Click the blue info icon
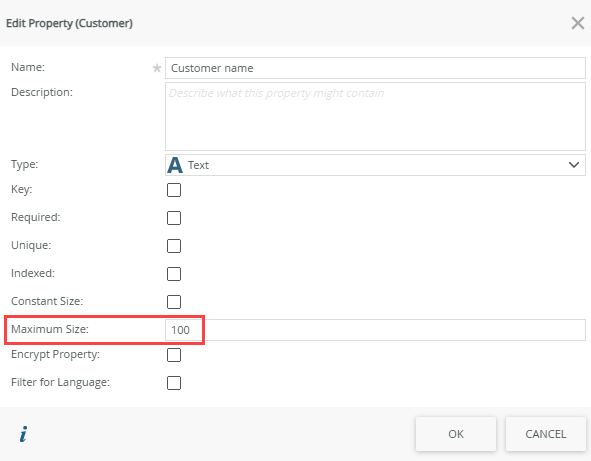 coord(24,434)
